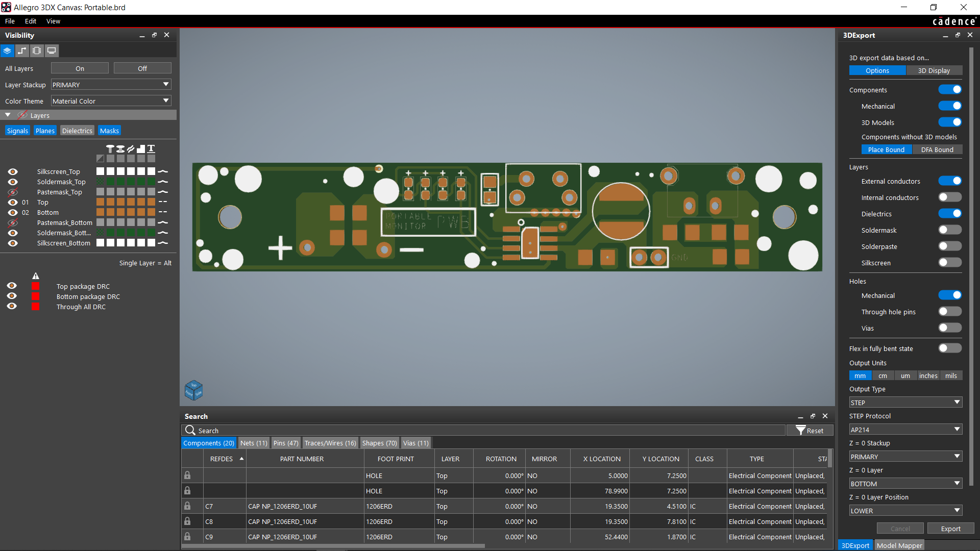Click the filter icon on the Reset button
980x551 pixels.
pos(801,430)
